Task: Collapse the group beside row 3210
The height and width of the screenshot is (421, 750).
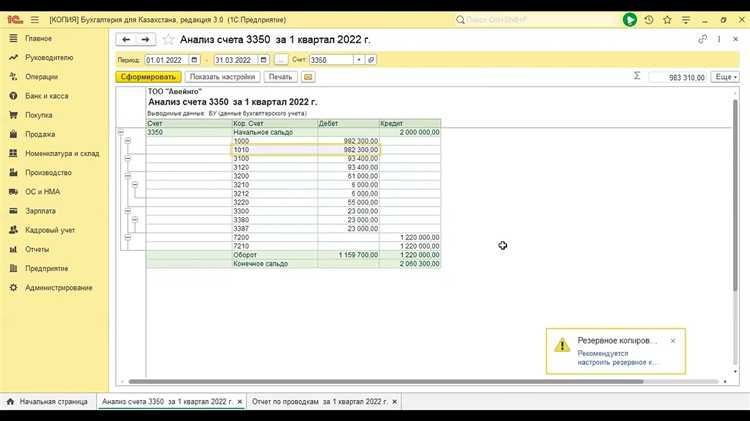Action: point(135,185)
